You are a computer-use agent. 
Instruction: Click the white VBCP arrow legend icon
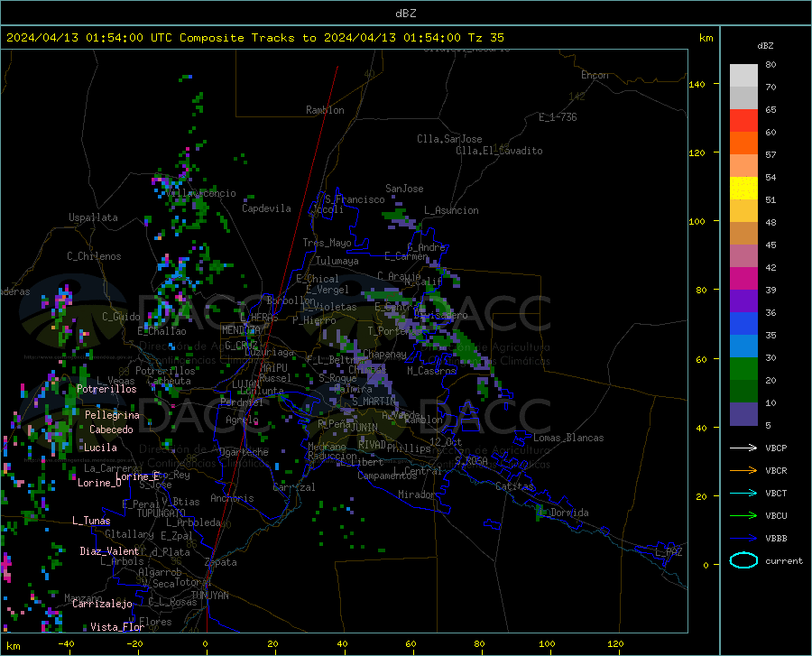click(x=743, y=448)
